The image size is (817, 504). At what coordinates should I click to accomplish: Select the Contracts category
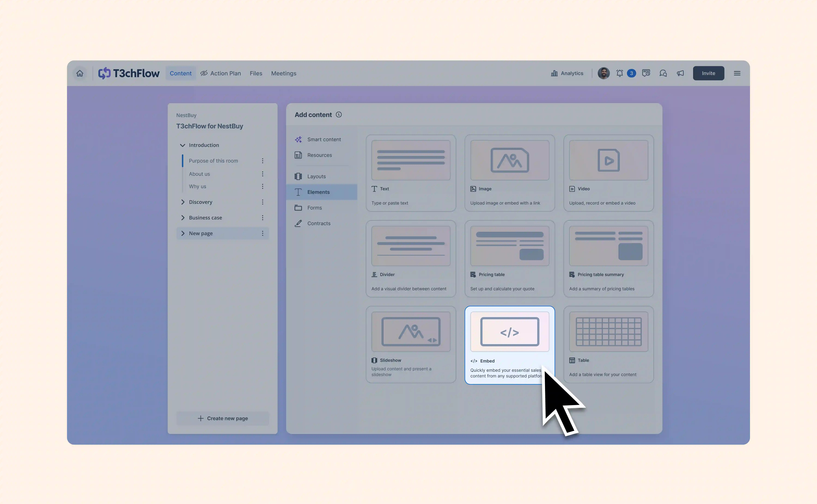tap(319, 223)
